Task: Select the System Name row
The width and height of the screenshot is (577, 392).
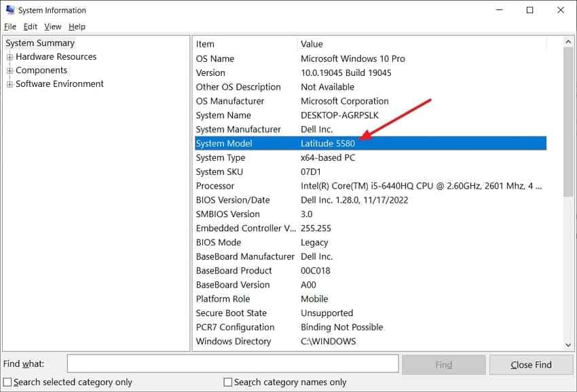Action: click(371, 115)
